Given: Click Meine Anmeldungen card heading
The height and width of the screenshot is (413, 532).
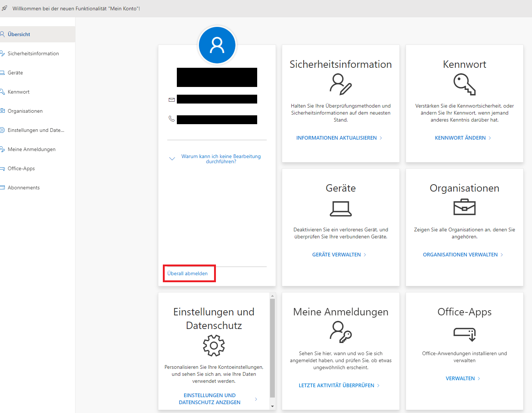Looking at the screenshot, I should (341, 312).
